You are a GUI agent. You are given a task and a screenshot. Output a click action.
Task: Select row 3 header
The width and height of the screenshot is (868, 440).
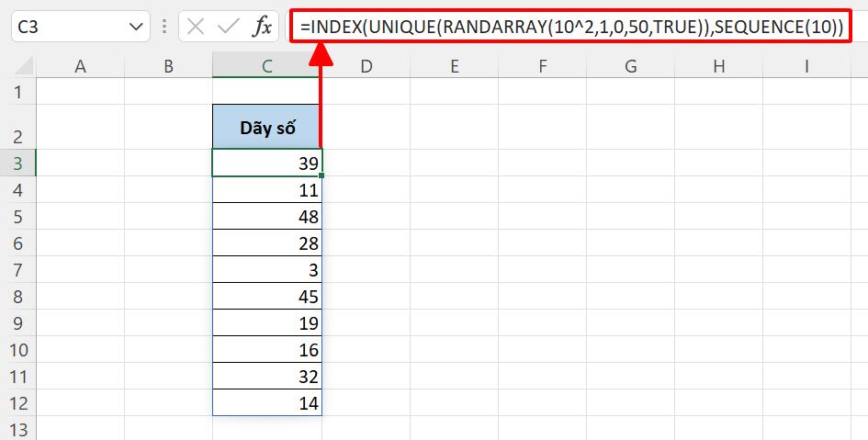18,163
